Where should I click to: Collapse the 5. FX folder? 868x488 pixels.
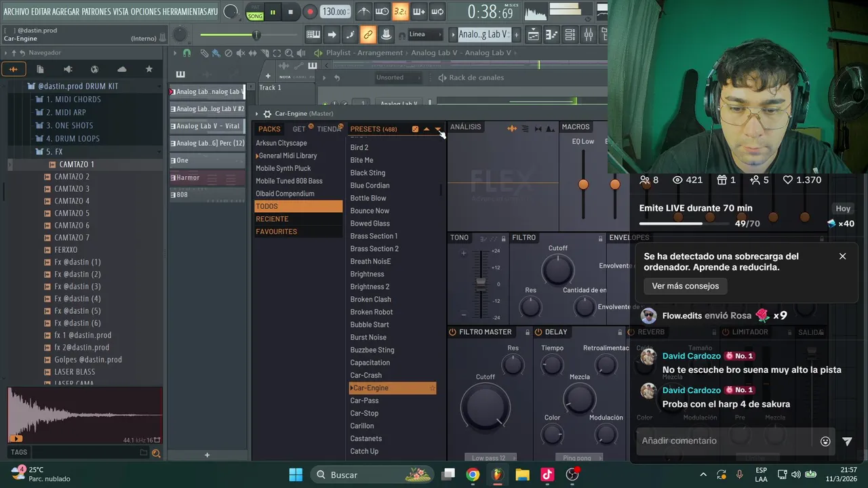point(49,152)
